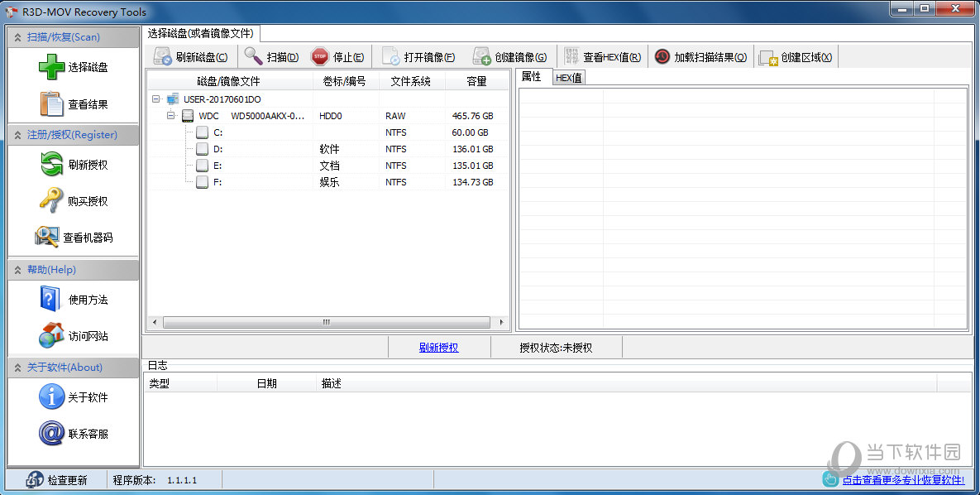Click the Buy Authorization key icon

click(51, 201)
